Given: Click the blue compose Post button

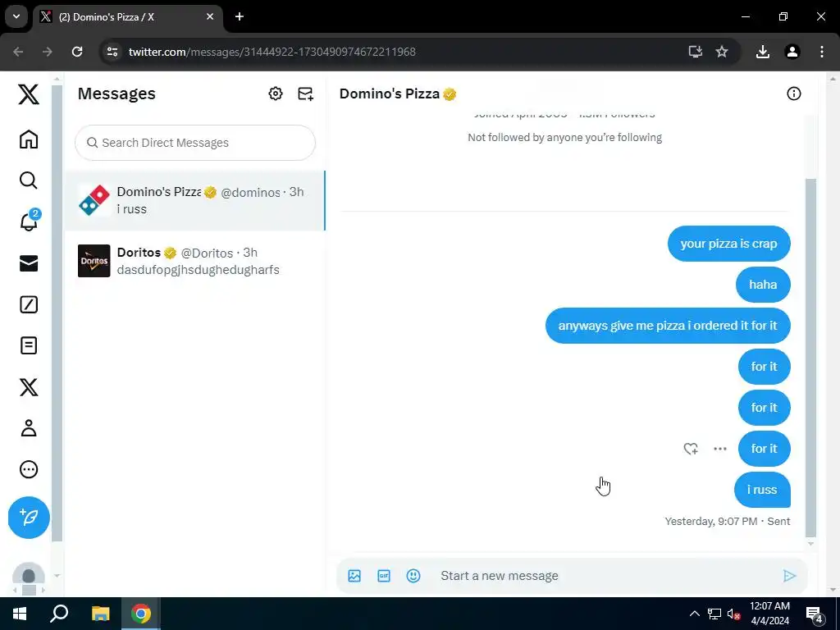Looking at the screenshot, I should coord(29,517).
